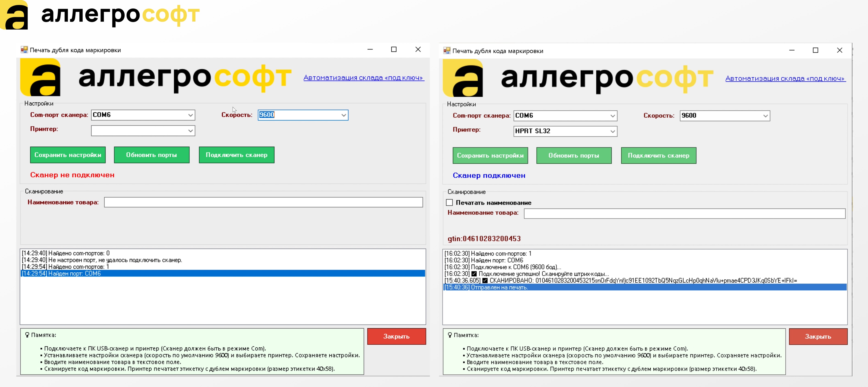Click the top-left page Allegrosoft logo
The width and height of the screenshot is (868, 387).
pos(14,15)
